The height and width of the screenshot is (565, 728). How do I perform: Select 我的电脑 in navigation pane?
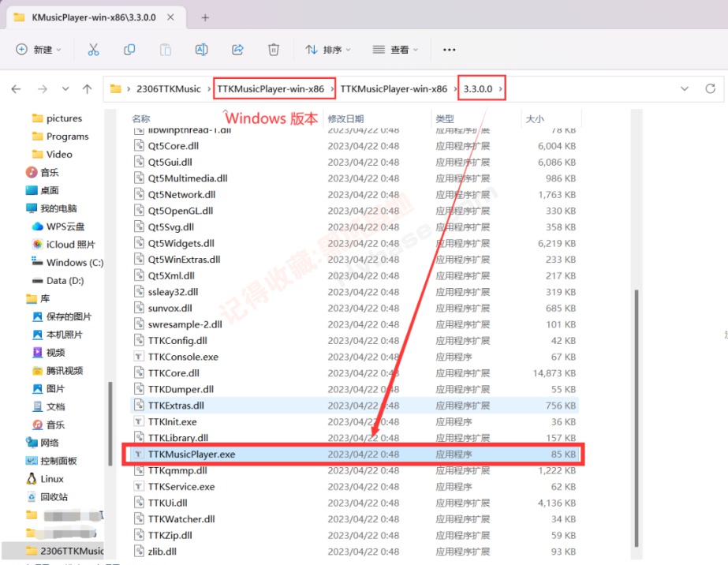pos(58,208)
